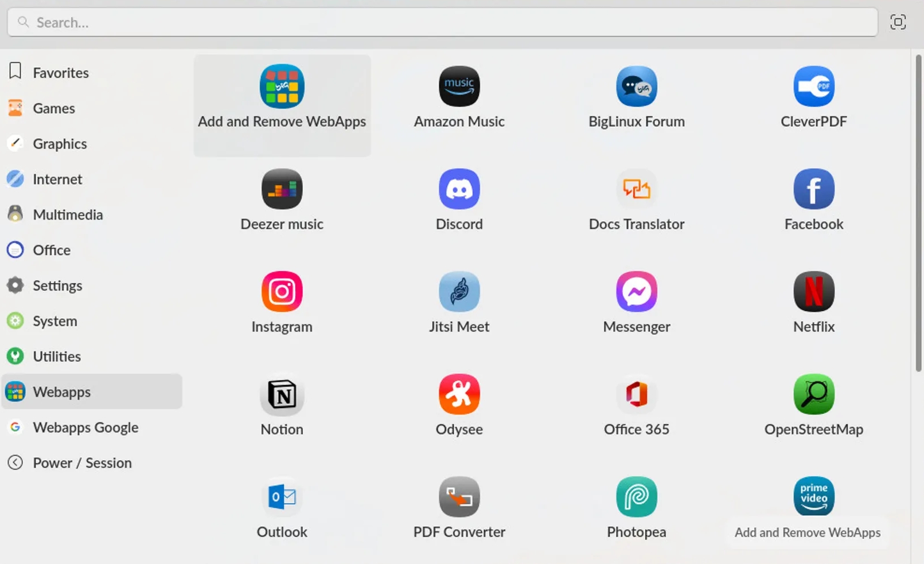Launch the Photopea image editor
The height and width of the screenshot is (564, 924).
tap(636, 508)
